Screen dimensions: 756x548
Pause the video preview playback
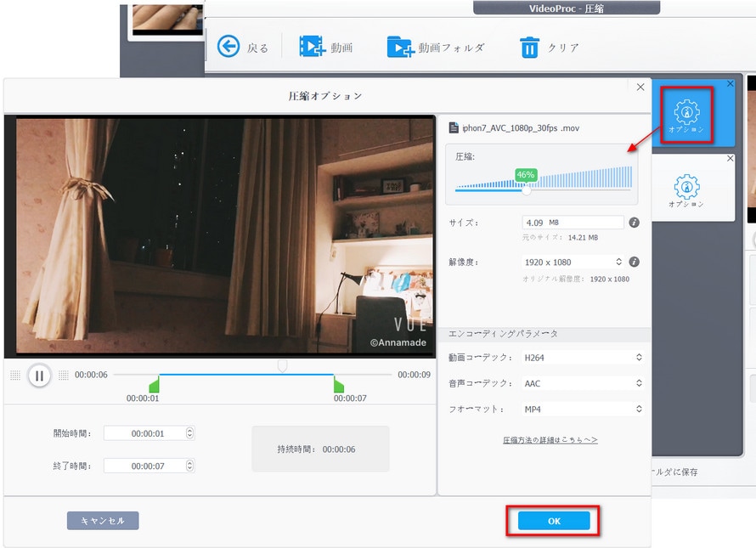[39, 376]
